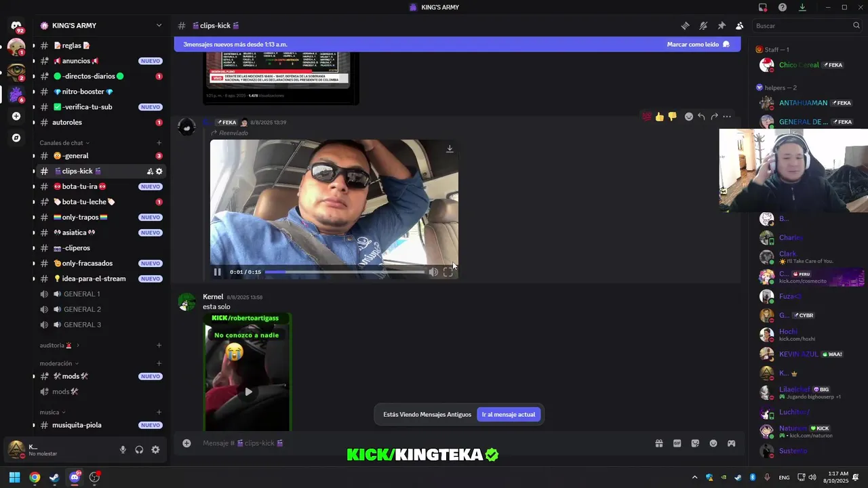Viewport: 868px width, 488px height.
Task: Toggle microphone mute in user panel
Action: (123, 450)
